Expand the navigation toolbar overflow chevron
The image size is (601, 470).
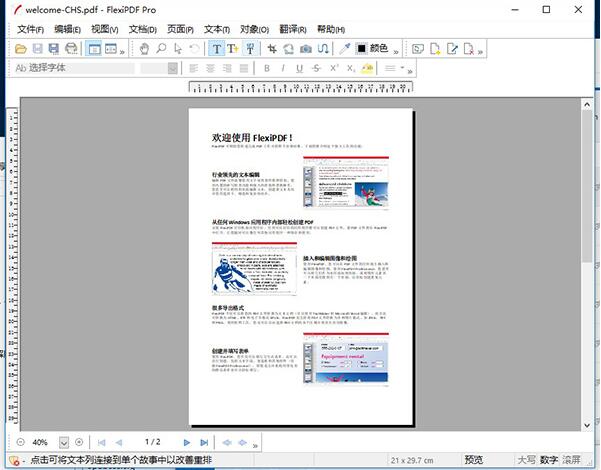[x=255, y=445]
